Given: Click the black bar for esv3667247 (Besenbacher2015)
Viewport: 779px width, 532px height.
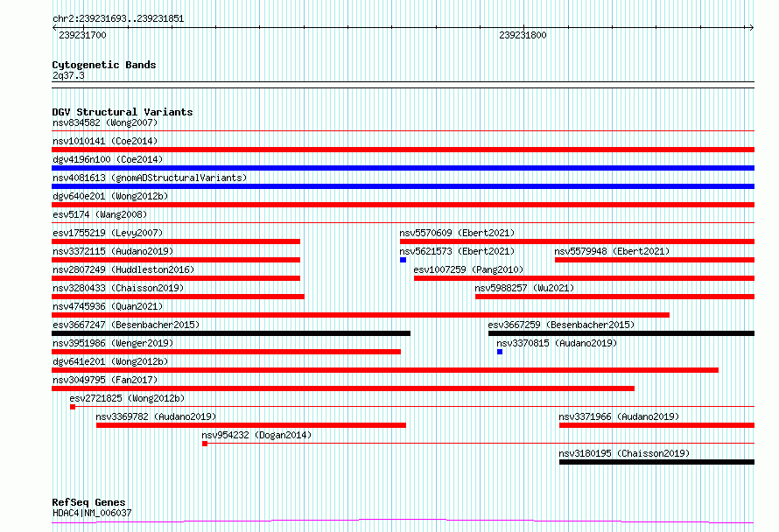Looking at the screenshot, I should click(231, 333).
